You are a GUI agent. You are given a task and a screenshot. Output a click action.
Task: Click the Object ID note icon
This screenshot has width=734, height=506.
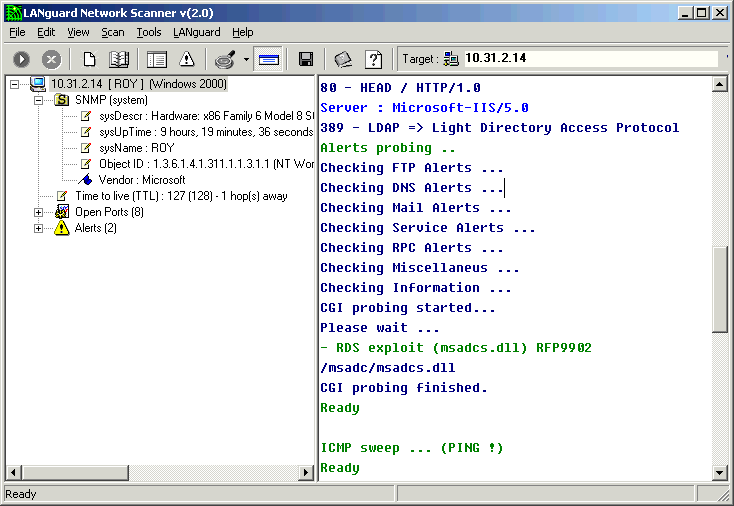pyautogui.click(x=86, y=164)
